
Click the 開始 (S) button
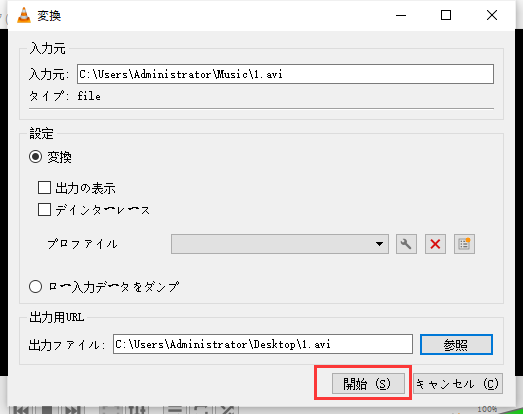(x=368, y=384)
